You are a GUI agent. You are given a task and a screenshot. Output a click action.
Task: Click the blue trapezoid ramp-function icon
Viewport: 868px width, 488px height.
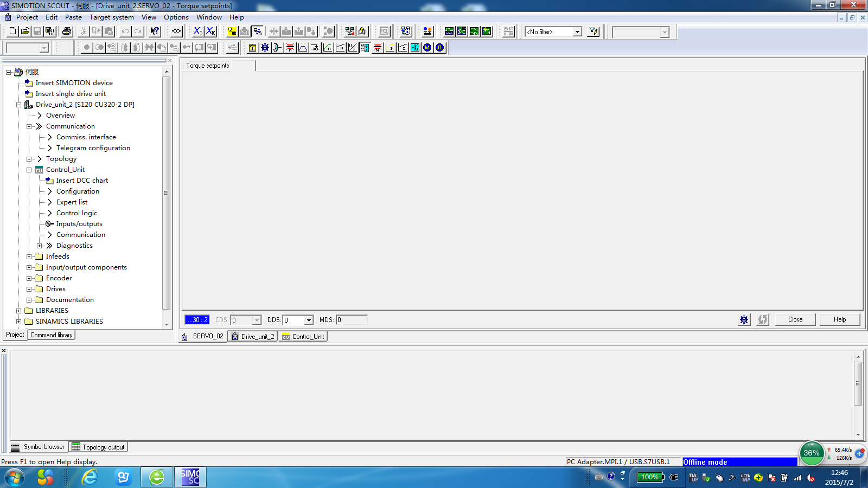pos(303,48)
